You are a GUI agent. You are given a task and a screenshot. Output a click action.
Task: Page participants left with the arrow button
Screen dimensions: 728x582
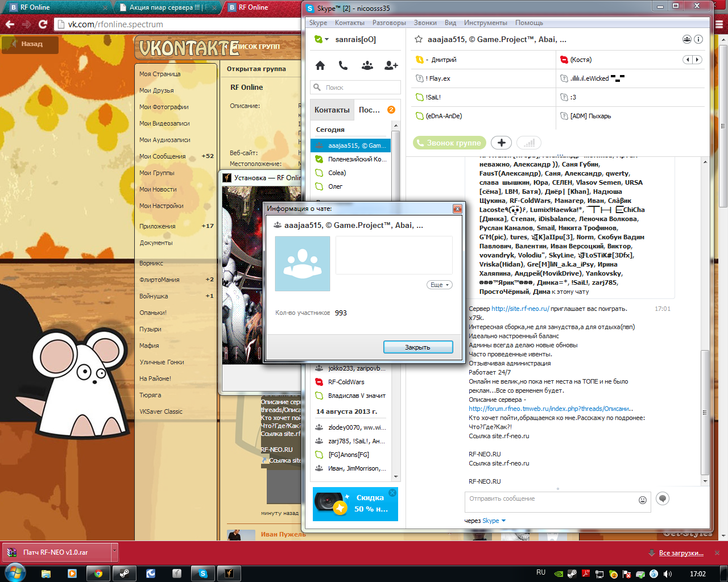[x=688, y=60]
